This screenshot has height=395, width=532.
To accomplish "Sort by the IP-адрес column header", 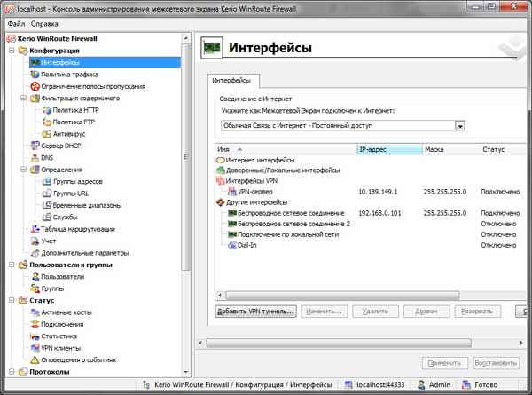I will [x=389, y=149].
